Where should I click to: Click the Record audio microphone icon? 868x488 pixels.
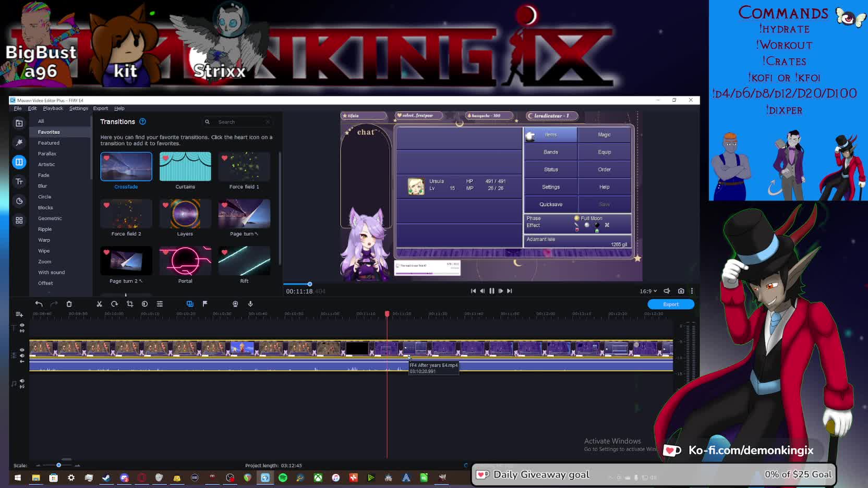[x=250, y=304]
